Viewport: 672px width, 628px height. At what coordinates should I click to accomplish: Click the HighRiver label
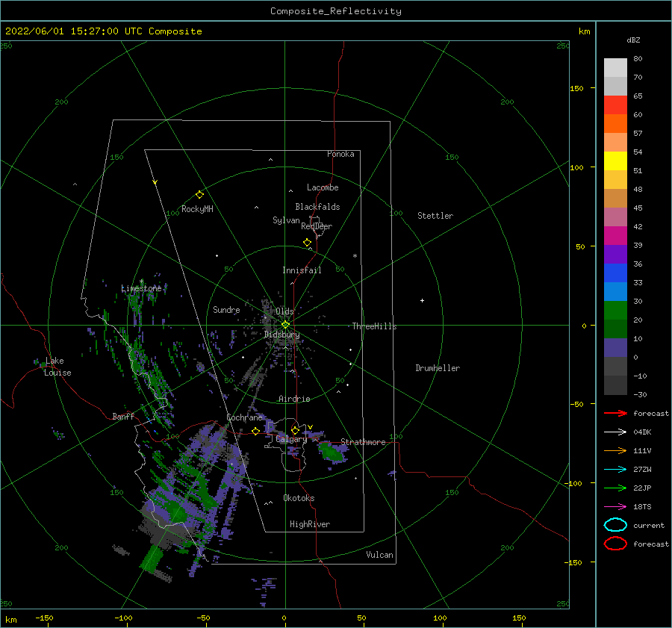pos(310,524)
